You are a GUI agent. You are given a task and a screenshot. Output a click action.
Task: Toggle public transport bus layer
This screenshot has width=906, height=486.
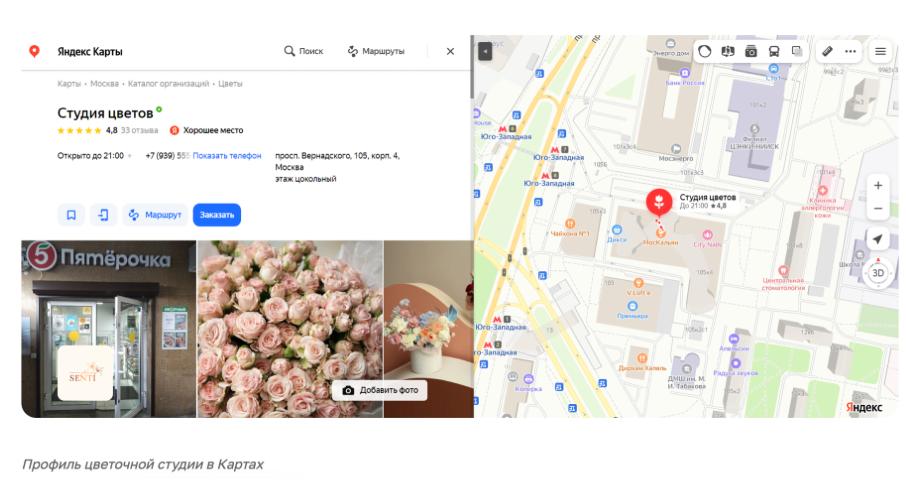pos(774,51)
